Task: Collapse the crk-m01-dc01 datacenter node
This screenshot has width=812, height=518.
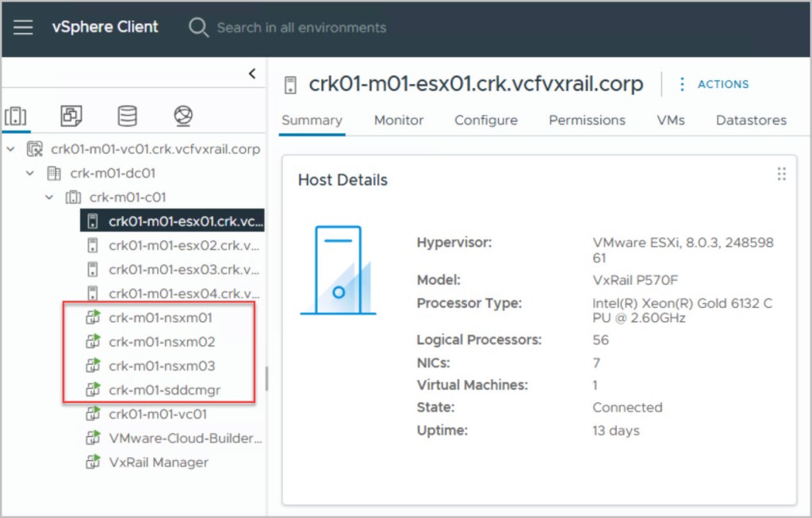Action: click(30, 173)
